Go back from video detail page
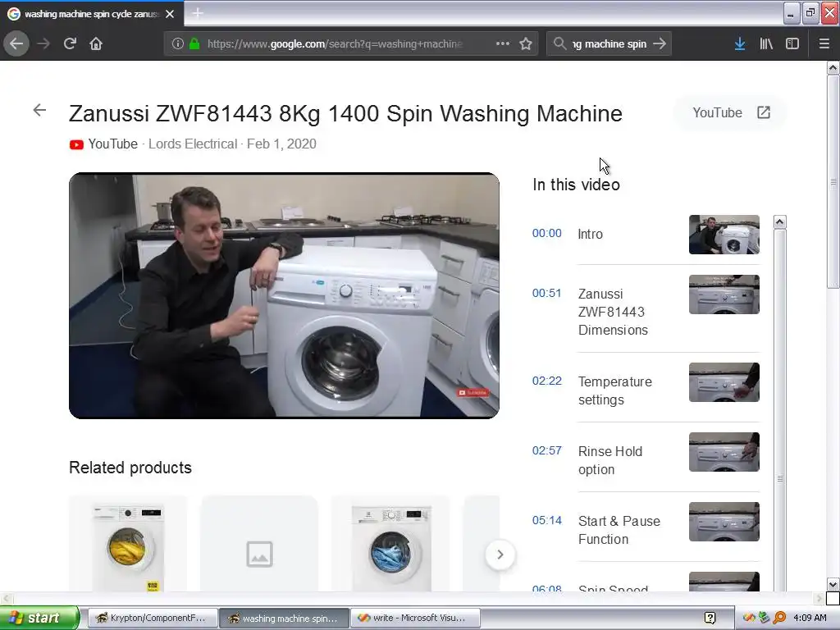 point(39,111)
